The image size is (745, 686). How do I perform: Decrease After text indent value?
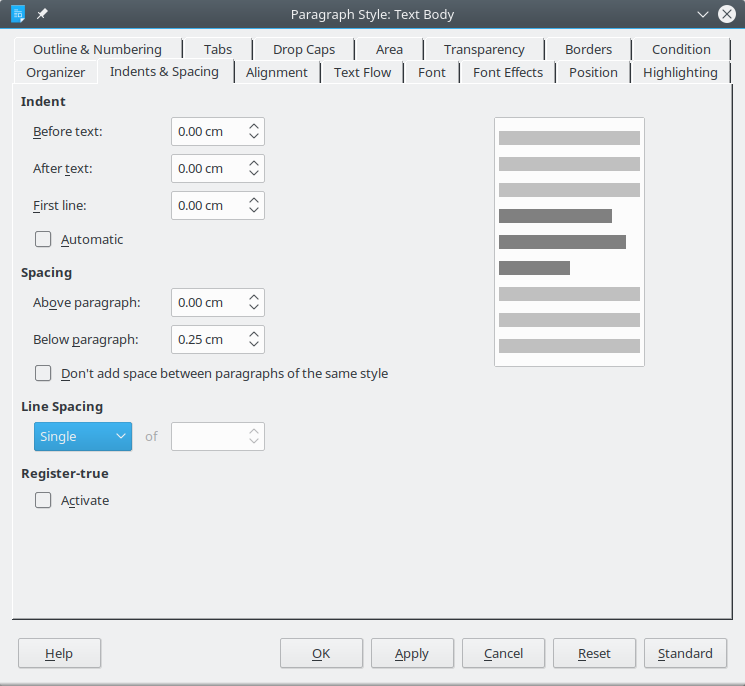[x=254, y=174]
